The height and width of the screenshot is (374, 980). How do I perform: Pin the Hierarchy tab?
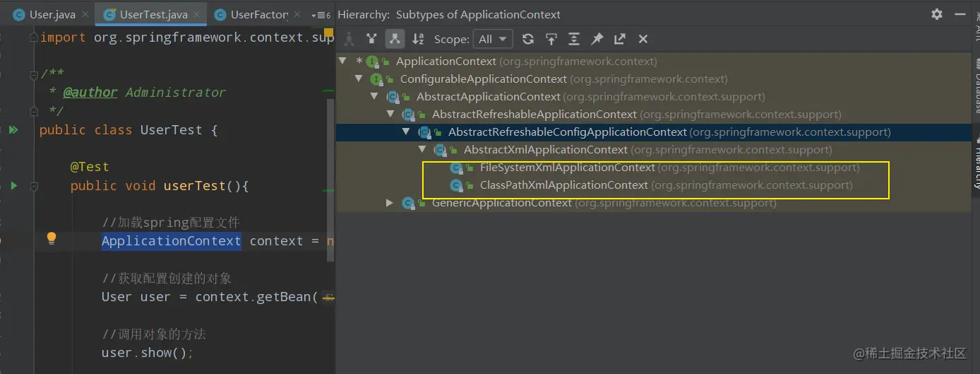click(597, 39)
